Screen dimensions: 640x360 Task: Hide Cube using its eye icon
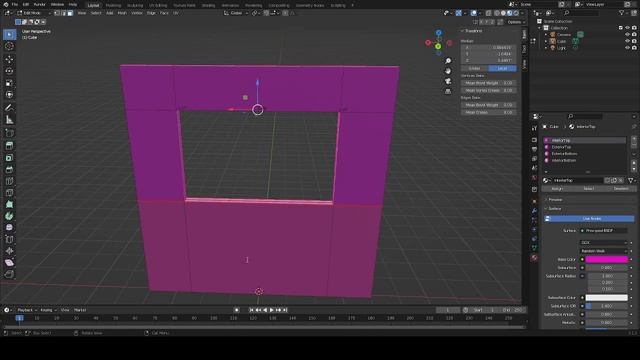[627, 41]
